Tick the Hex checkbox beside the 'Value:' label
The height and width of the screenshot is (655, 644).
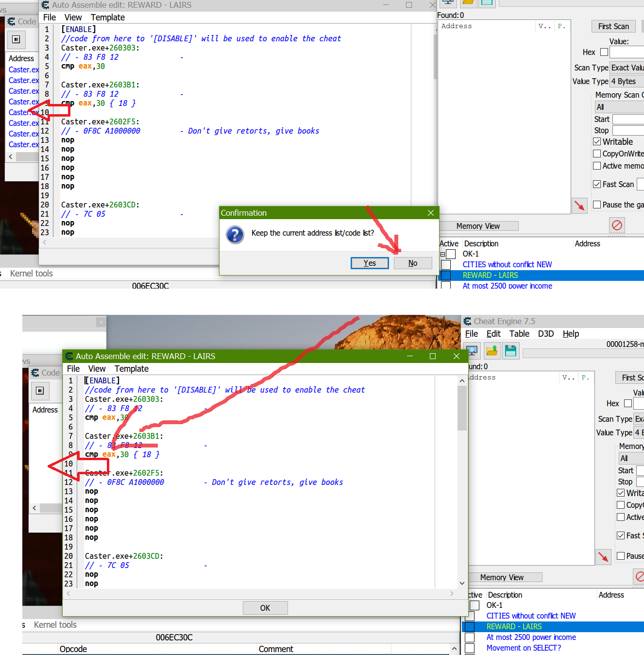[604, 52]
